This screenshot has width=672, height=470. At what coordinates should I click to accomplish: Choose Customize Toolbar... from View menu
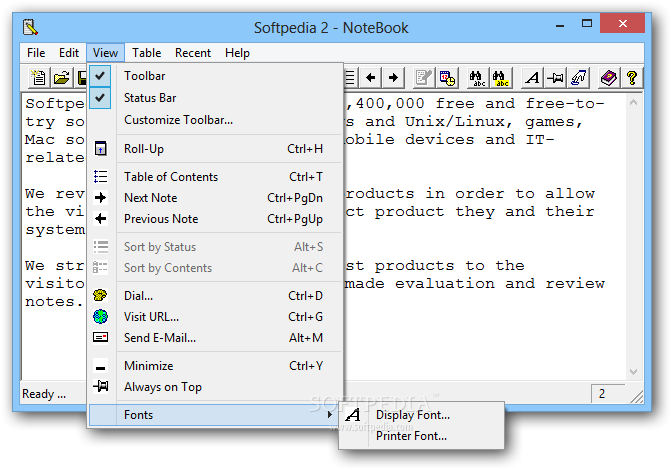coord(216,120)
